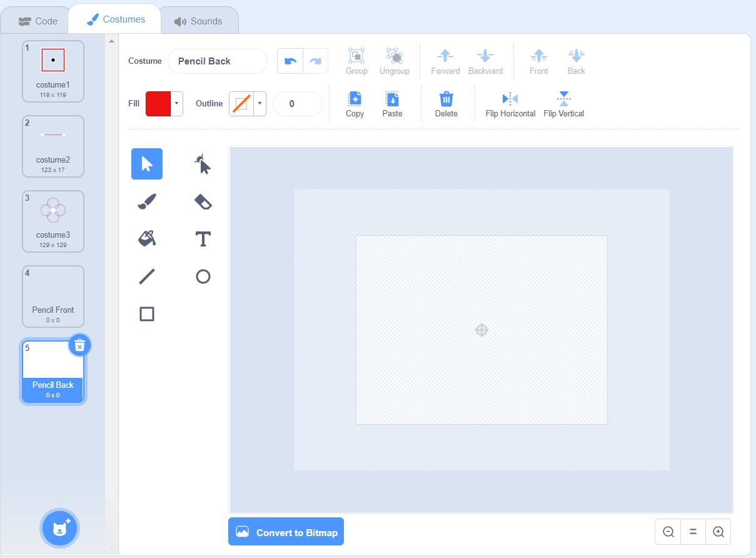Paste the copied shape
The height and width of the screenshot is (558, 756).
tap(393, 104)
